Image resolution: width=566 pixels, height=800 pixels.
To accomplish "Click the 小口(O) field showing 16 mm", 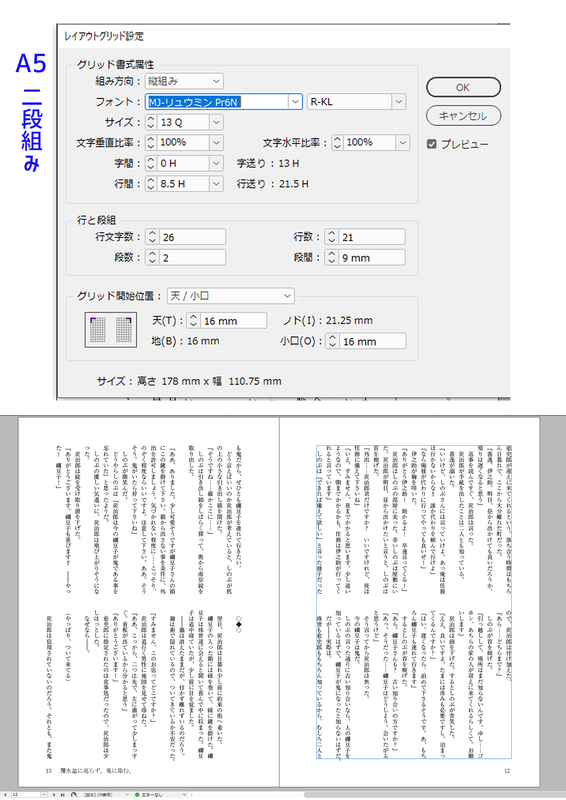I will 373,341.
